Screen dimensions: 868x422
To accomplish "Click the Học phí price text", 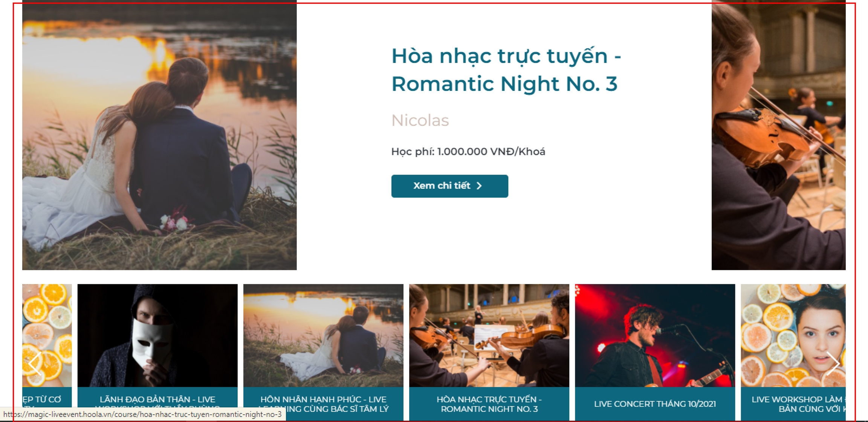I will tap(468, 152).
